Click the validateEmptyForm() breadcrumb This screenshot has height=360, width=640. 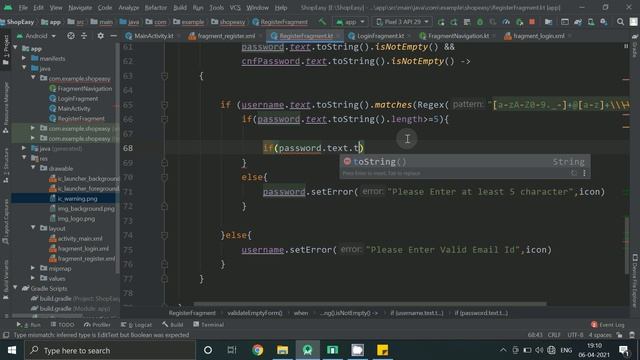(255, 313)
